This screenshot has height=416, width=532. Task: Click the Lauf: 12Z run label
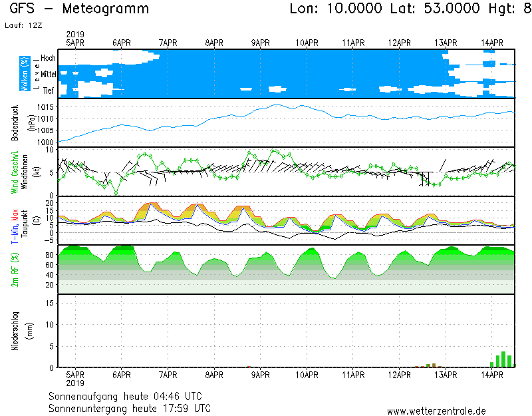23,25
